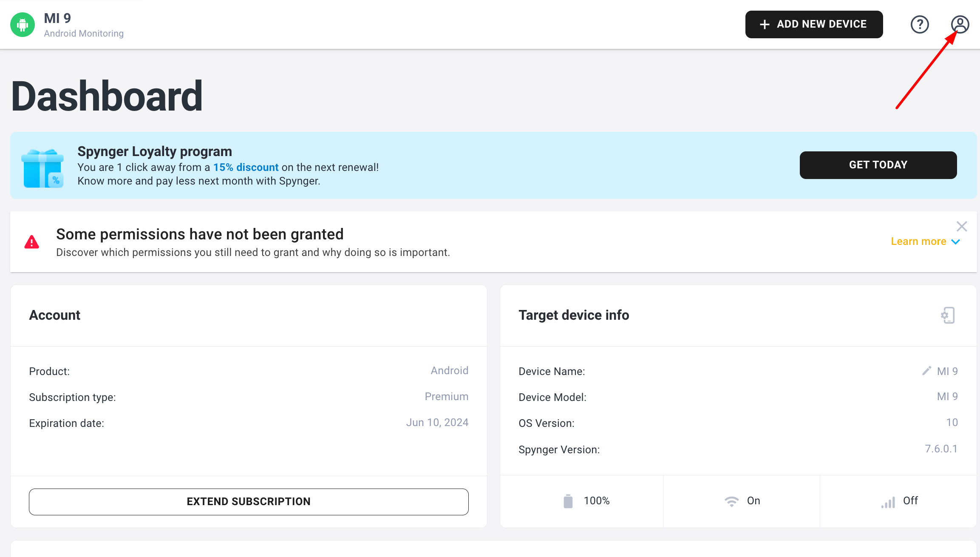Screen dimensions: 980x557
Task: Click the green Android device icon
Action: click(23, 25)
